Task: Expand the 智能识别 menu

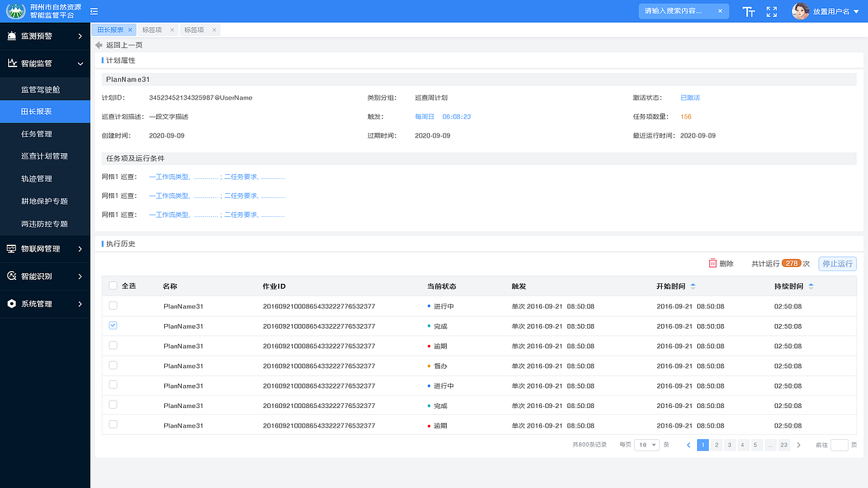Action: (80, 277)
